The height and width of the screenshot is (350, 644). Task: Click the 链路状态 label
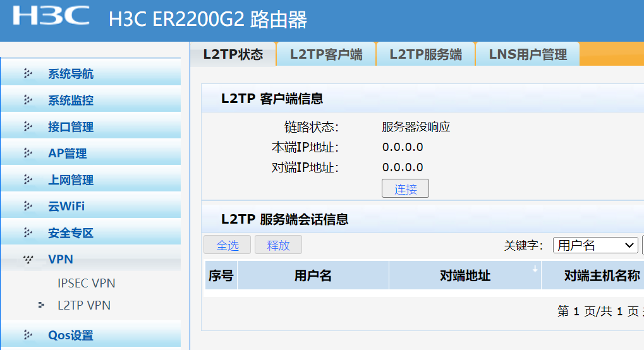pos(312,127)
